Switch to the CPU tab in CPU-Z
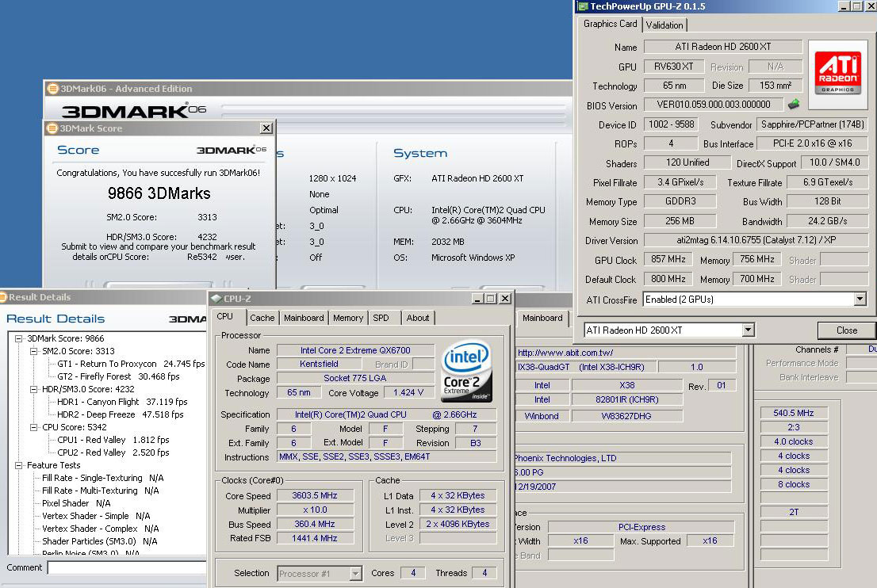This screenshot has height=588, width=877. (x=225, y=316)
